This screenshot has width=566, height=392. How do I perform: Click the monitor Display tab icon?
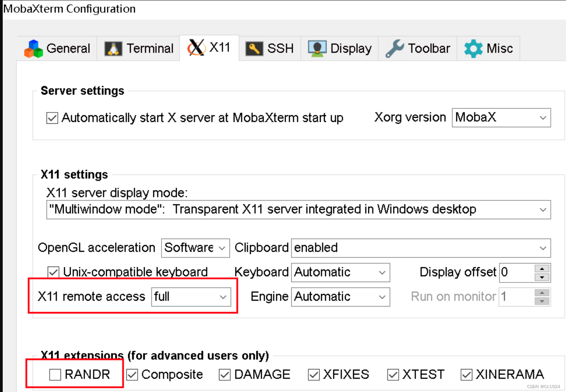pos(317,49)
